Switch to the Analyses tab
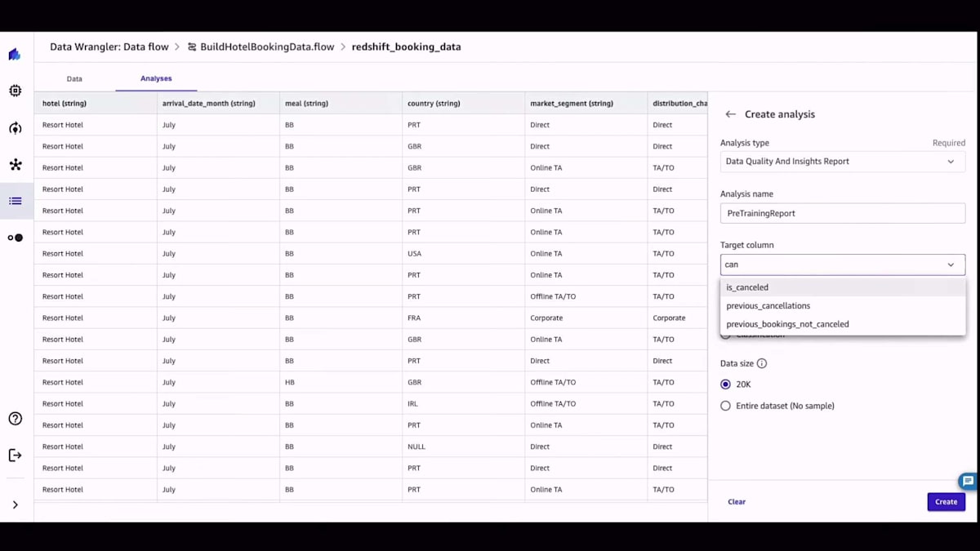The image size is (980, 551). [x=156, y=78]
